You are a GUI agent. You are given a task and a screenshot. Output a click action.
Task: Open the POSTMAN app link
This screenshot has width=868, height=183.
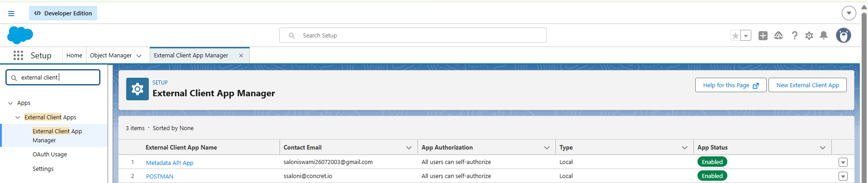(160, 176)
